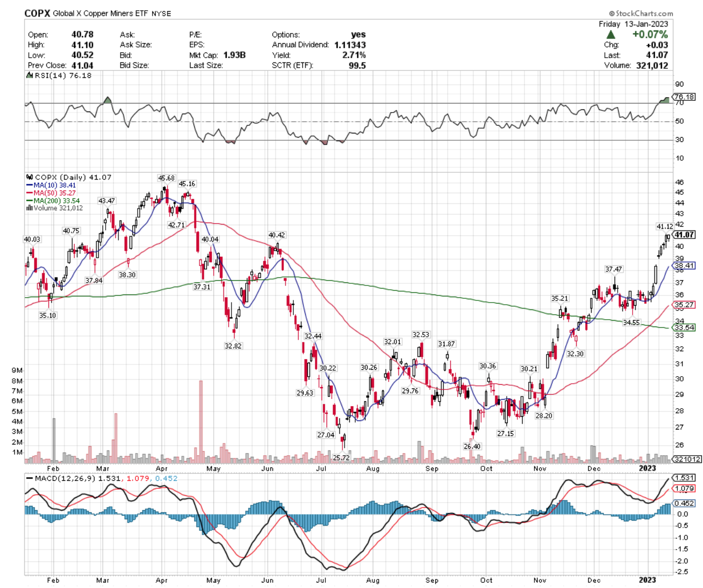Click the Annual Dividend value 1.11343
The width and height of the screenshot is (703, 588).
(x=350, y=45)
